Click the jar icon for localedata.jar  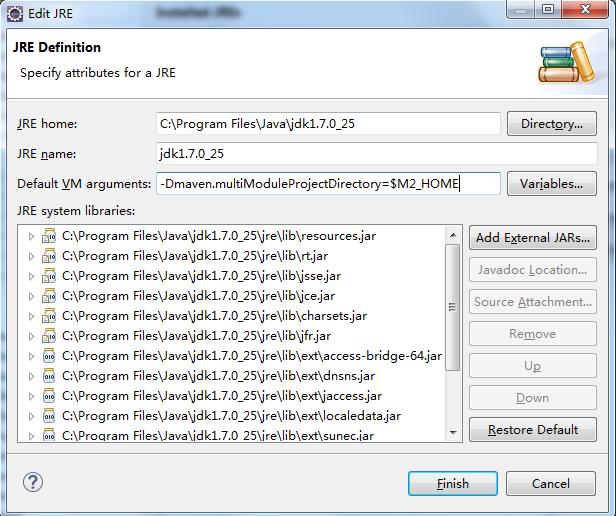(49, 416)
